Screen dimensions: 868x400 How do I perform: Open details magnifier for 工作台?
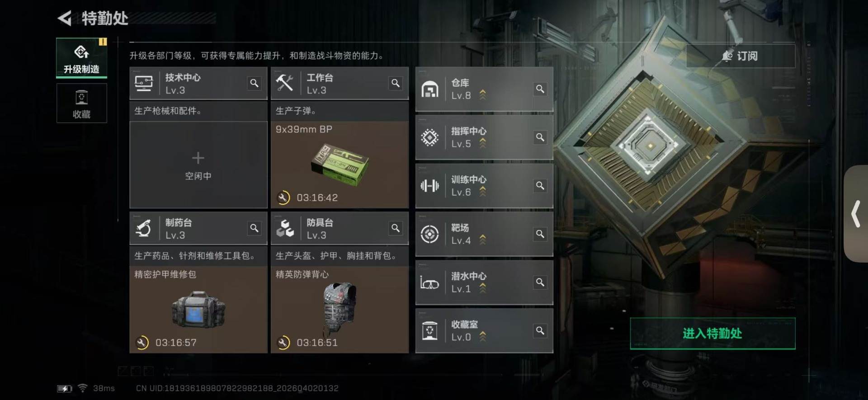click(x=396, y=83)
